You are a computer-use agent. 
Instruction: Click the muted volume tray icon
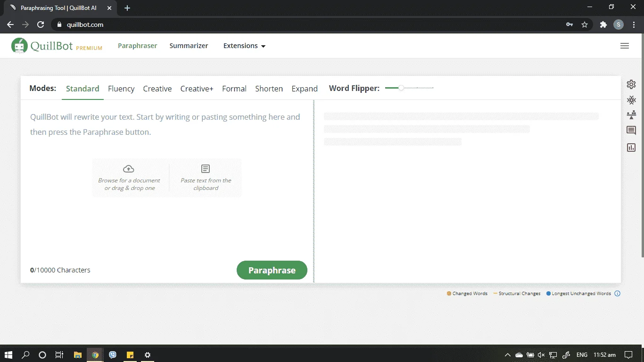(541, 355)
